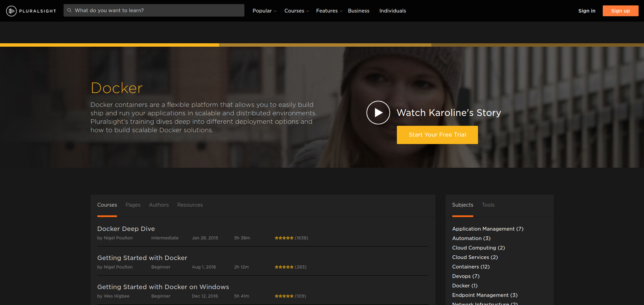Click the star rating for Docker Deep Dive

click(284, 238)
